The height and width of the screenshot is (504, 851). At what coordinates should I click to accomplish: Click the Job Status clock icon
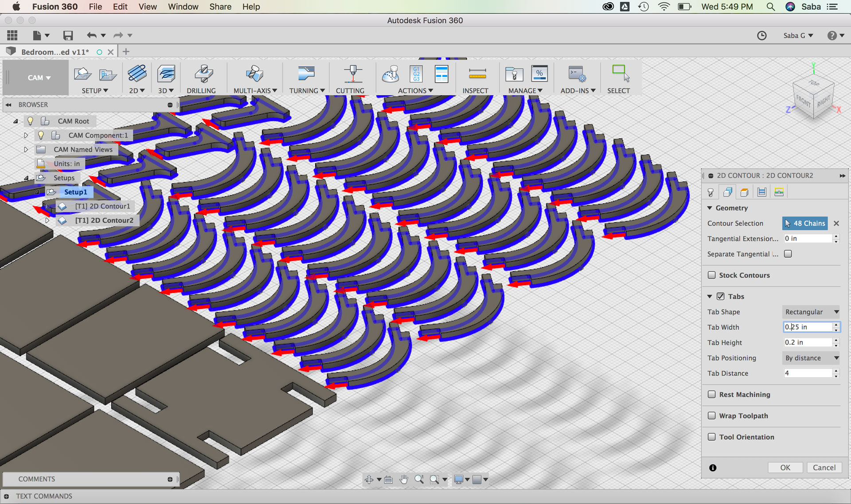(761, 35)
